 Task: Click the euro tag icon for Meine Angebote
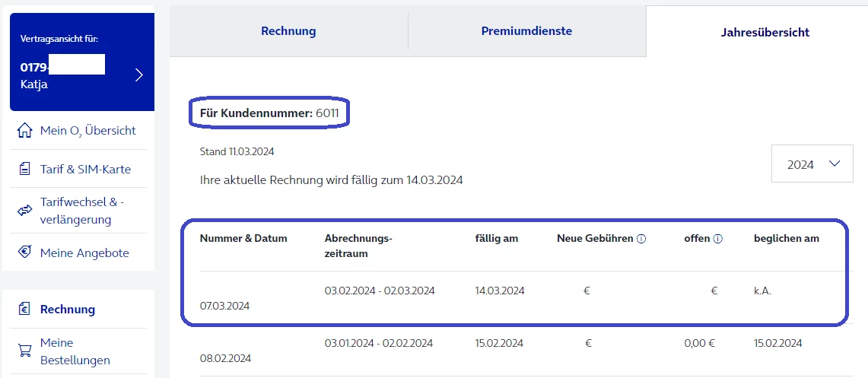point(25,253)
